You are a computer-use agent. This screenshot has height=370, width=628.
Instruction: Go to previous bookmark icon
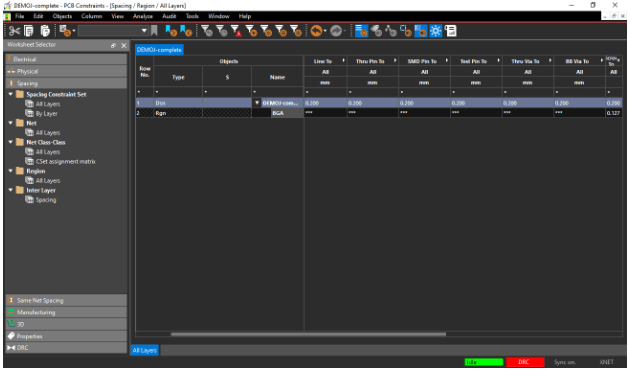pos(186,31)
